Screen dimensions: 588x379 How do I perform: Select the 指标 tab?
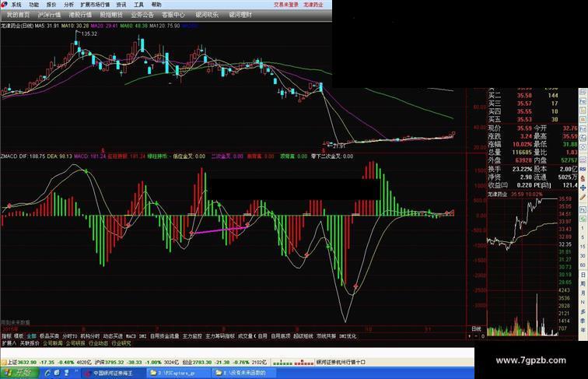click(7, 336)
